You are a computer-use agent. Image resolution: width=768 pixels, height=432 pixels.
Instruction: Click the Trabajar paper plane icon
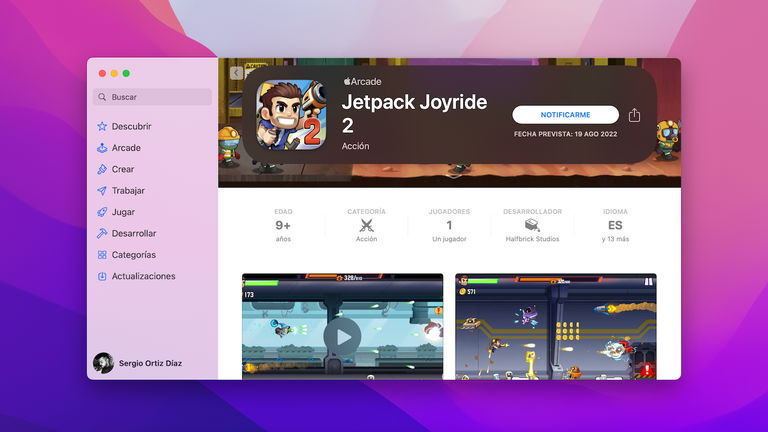[102, 191]
